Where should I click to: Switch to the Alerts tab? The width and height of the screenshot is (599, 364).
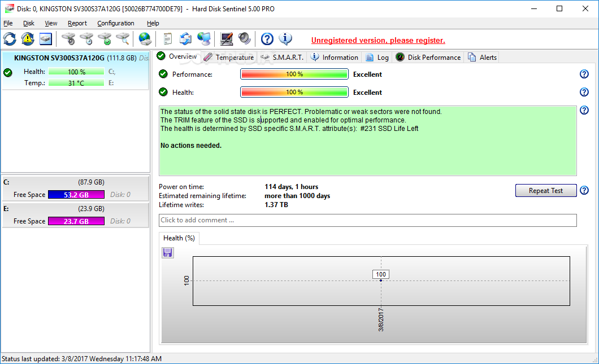[482, 57]
